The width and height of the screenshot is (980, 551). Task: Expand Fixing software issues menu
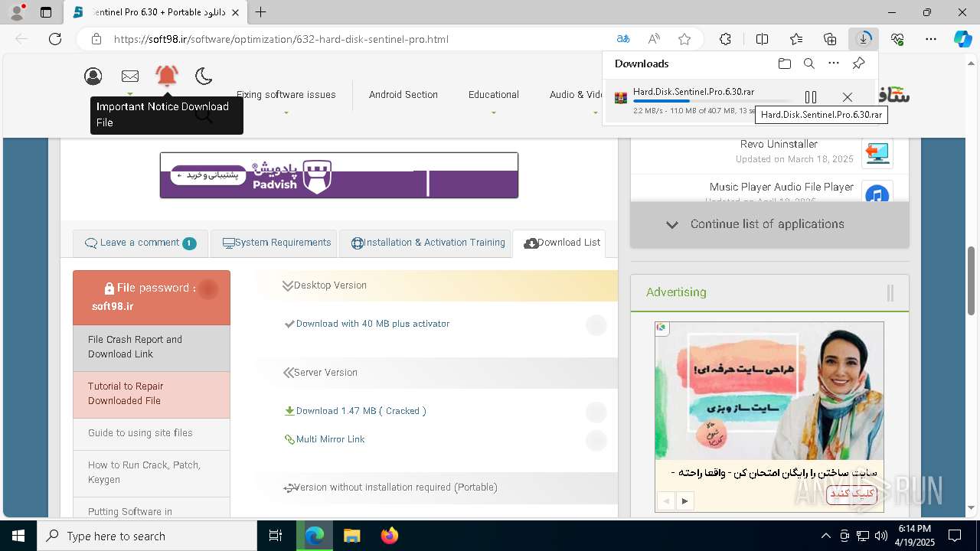pos(286,95)
